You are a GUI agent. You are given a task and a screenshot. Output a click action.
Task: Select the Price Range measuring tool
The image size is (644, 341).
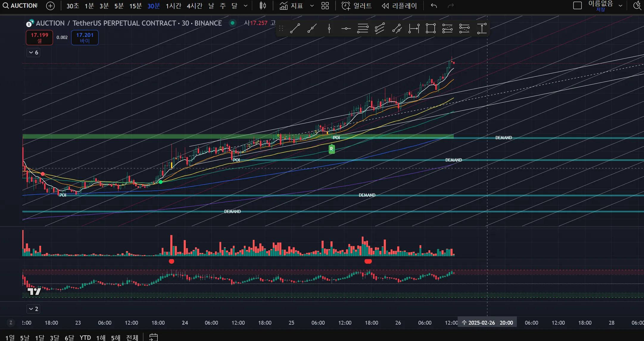(x=482, y=29)
